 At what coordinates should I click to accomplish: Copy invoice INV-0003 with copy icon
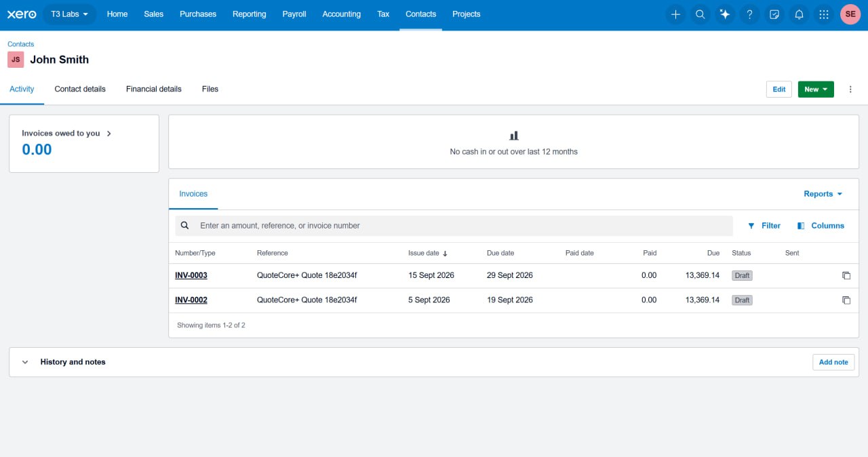(x=846, y=276)
